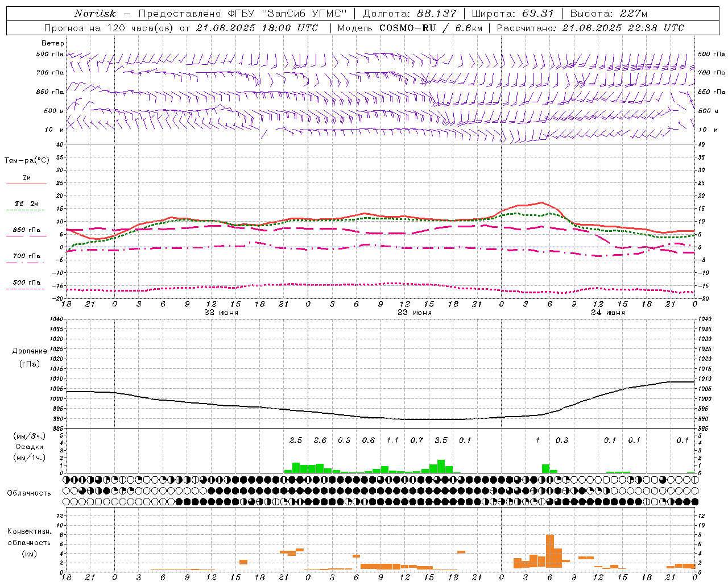Click the model name "COSMO-RU / 6.6км"

coord(431,28)
